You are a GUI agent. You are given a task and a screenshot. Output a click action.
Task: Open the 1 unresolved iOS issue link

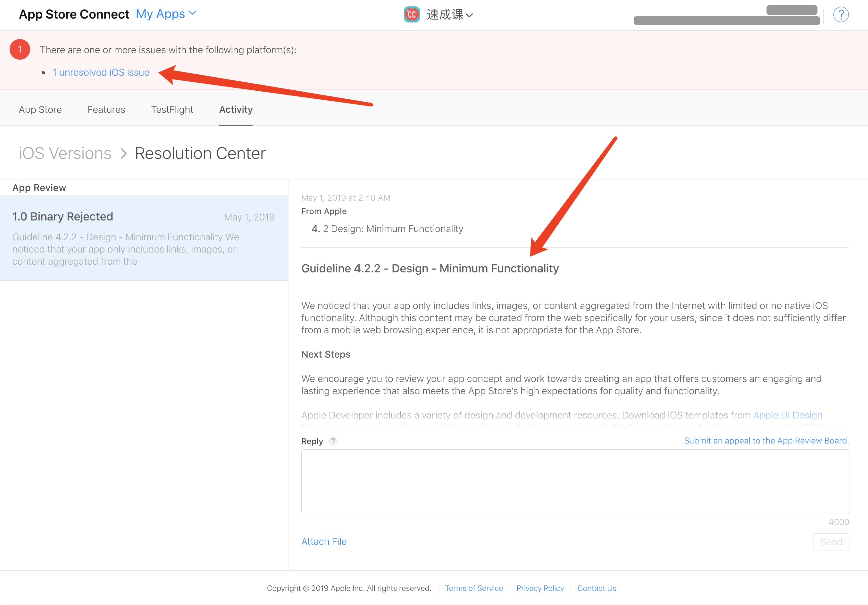101,72
